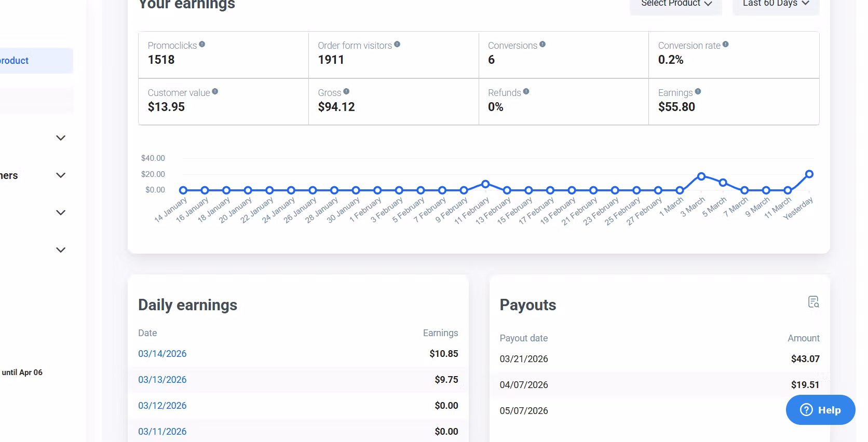Select the highlighted product item in sidebar
The width and height of the screenshot is (868, 442).
(x=31, y=61)
